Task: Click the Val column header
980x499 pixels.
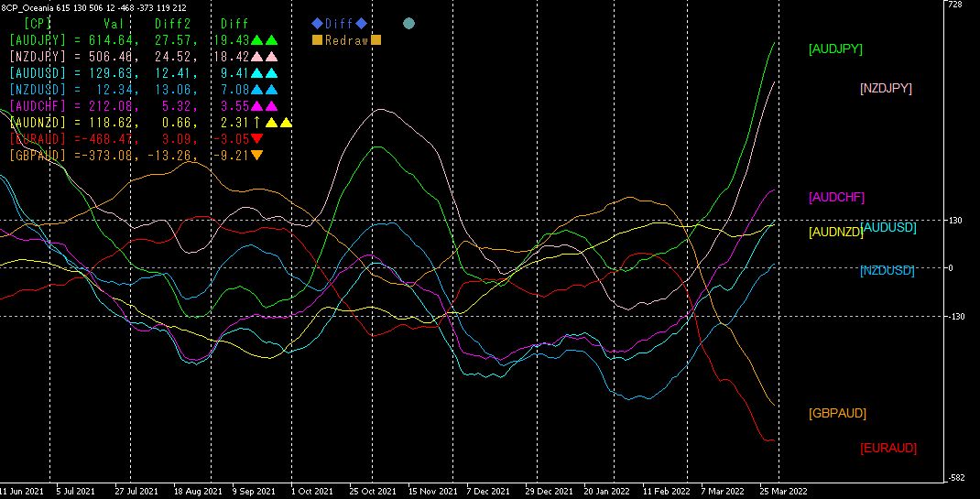Action: coord(114,24)
